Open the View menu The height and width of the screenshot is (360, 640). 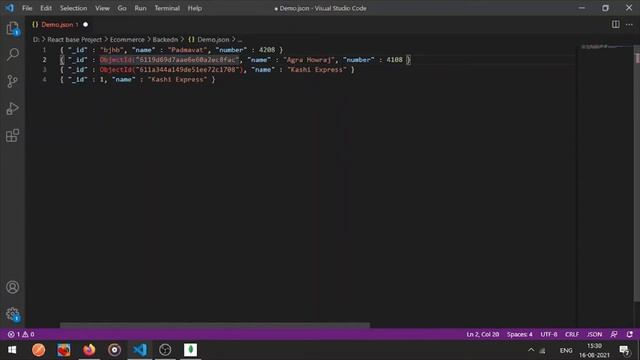(102, 8)
